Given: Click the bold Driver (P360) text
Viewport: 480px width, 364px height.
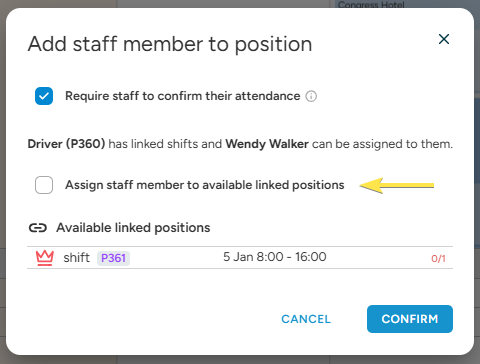Looking at the screenshot, I should tap(66, 144).
